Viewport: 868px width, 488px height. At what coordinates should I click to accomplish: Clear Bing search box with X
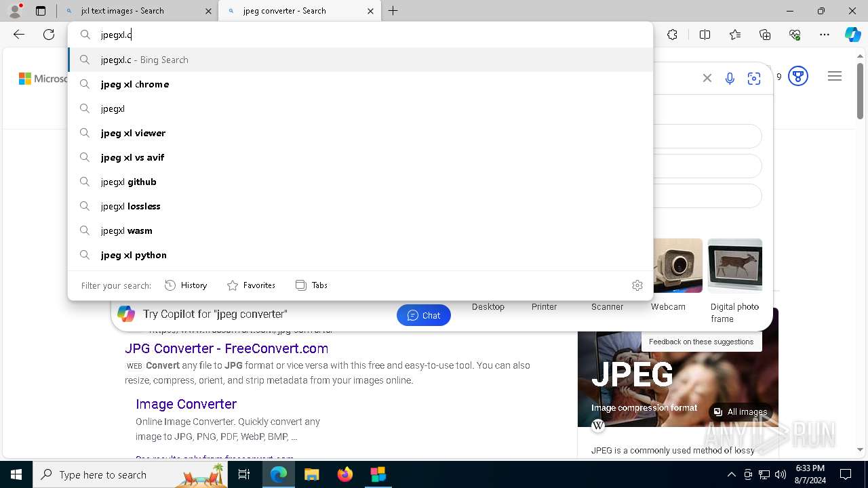[x=707, y=78]
